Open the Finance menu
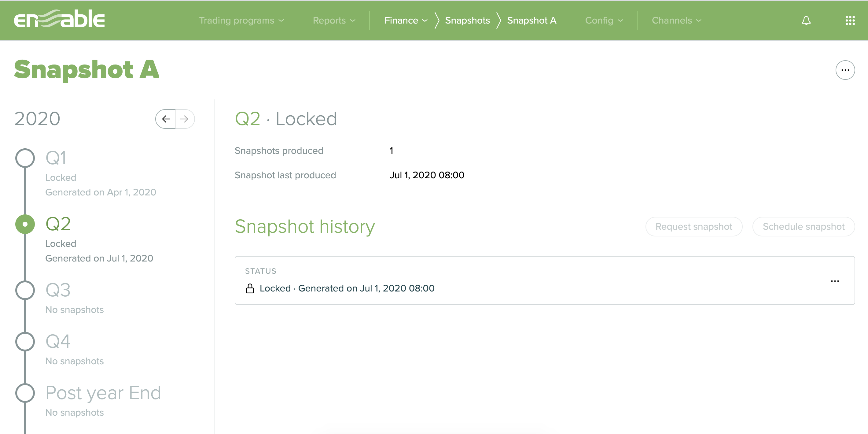868x434 pixels. [405, 20]
